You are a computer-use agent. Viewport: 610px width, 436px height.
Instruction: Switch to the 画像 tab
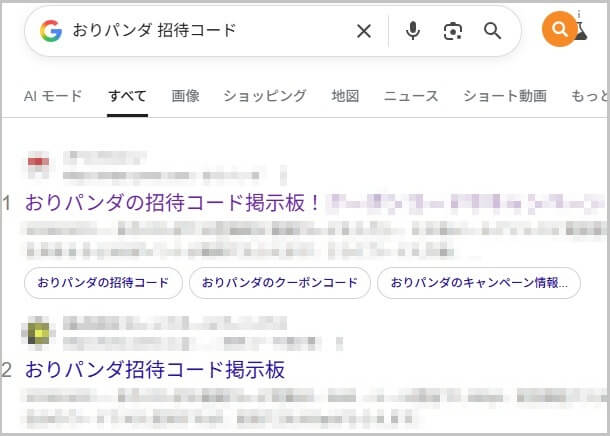(x=186, y=96)
